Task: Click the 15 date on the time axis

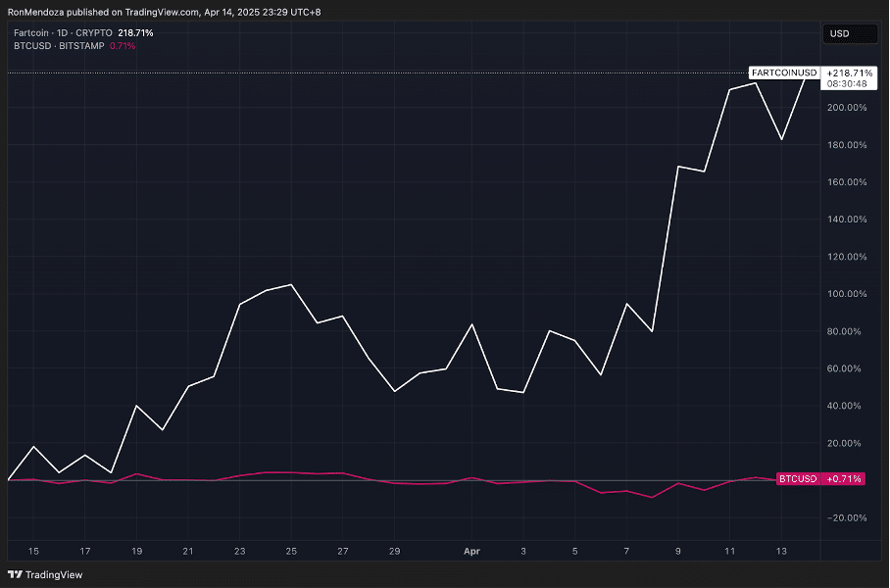Action: pyautogui.click(x=33, y=551)
